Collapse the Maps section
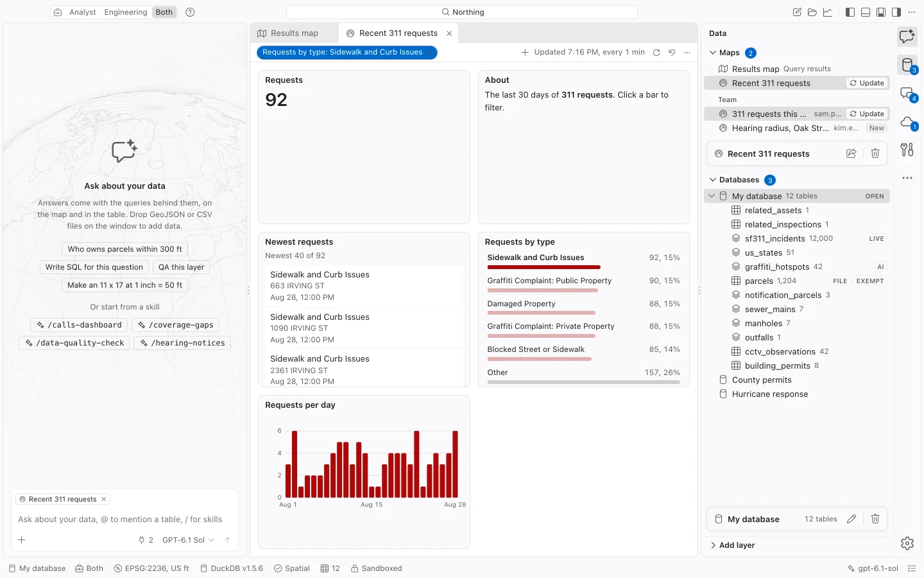 tap(713, 53)
